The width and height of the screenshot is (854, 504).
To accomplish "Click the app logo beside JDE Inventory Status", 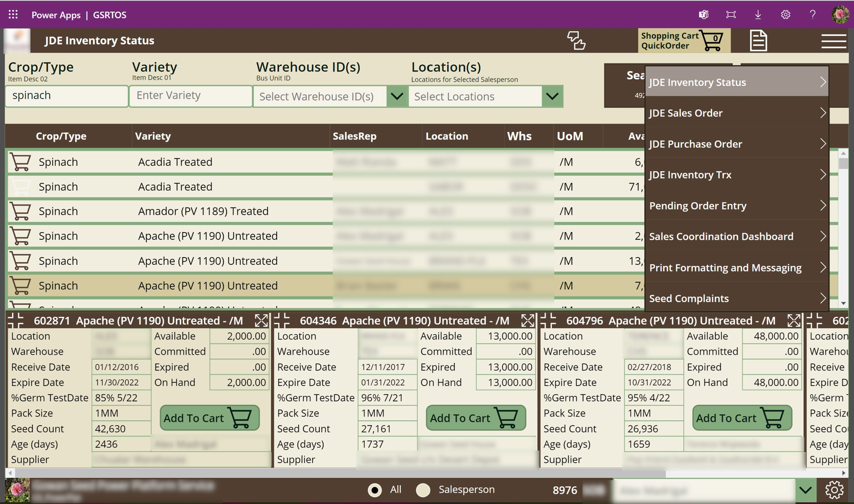I will [17, 40].
